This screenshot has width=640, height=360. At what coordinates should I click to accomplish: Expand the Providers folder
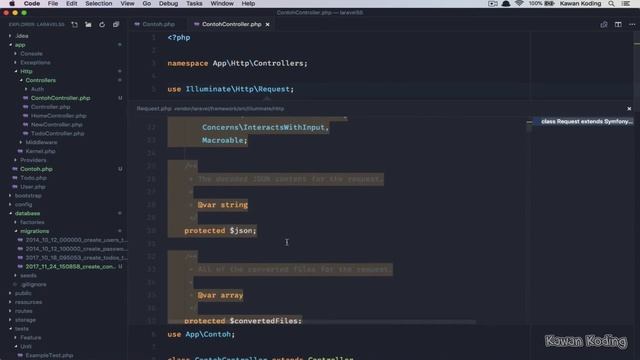pos(33,160)
